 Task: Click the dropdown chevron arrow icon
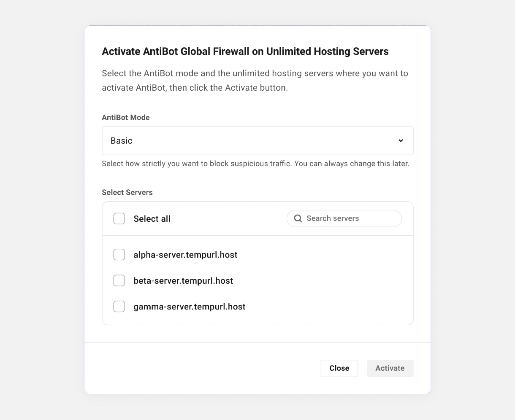click(x=401, y=141)
